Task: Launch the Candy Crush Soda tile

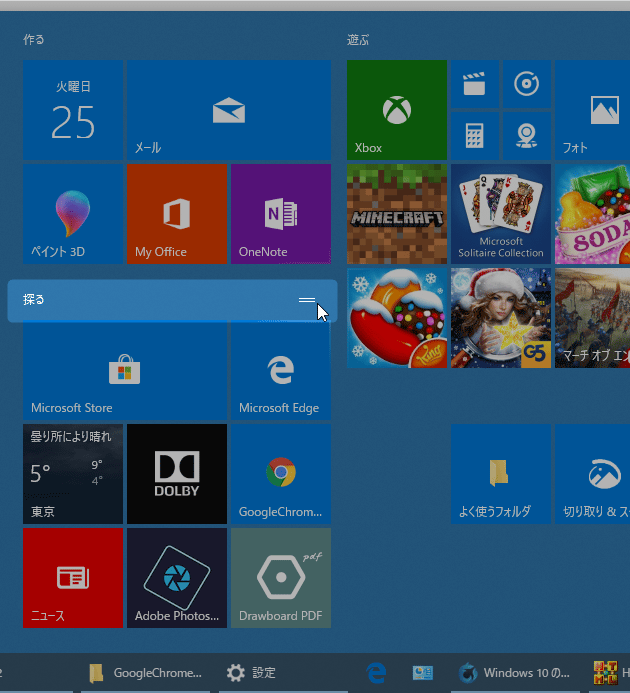Action: pos(592,214)
